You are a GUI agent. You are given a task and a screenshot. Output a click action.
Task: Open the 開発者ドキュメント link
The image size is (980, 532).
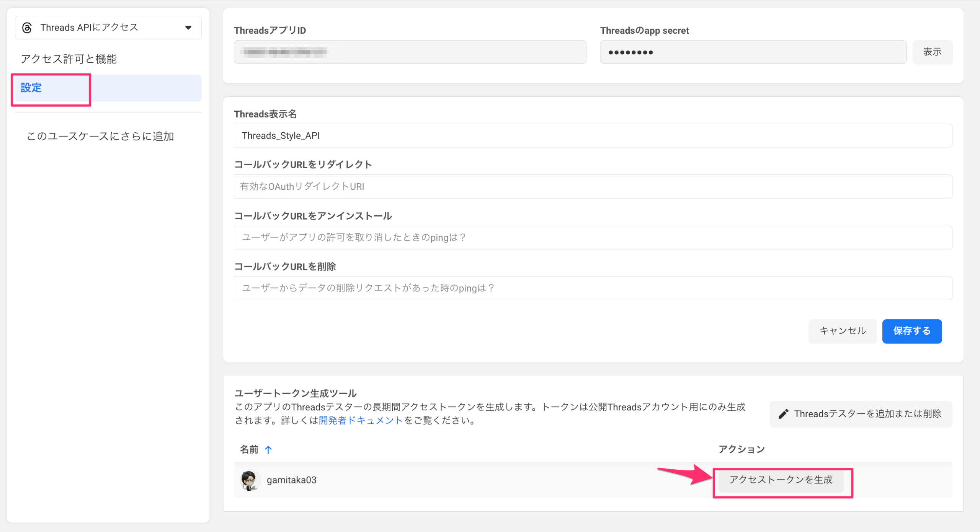click(360, 420)
